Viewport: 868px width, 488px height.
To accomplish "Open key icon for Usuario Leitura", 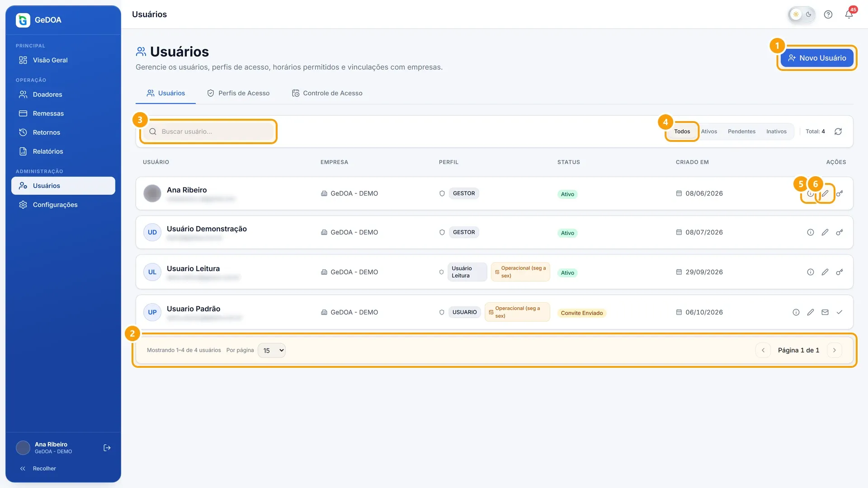I will point(839,272).
